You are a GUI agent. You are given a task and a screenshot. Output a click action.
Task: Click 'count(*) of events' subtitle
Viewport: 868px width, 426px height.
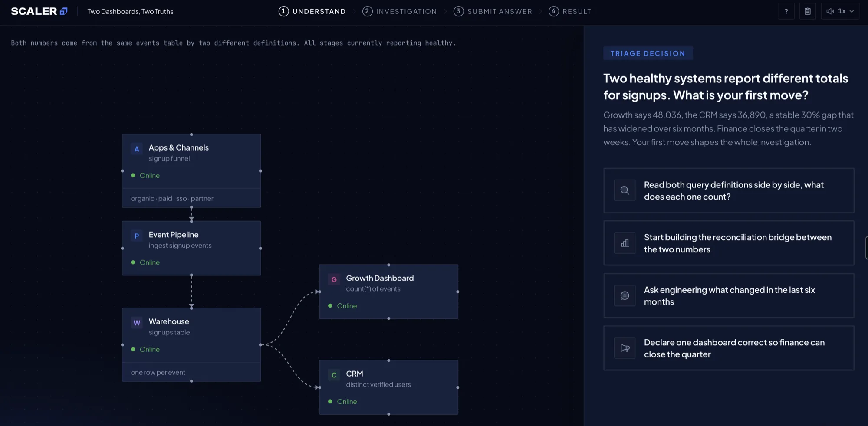coord(373,289)
